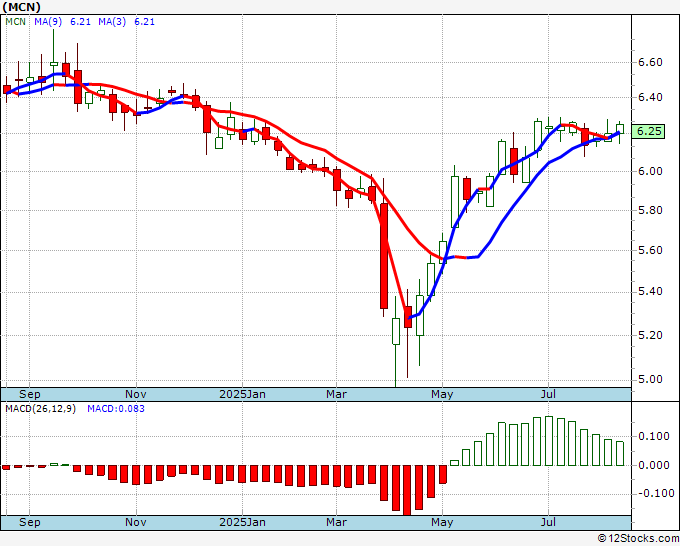Click the tallest green MACD bar near July
This screenshot has width=680, height=546.
pos(549,441)
